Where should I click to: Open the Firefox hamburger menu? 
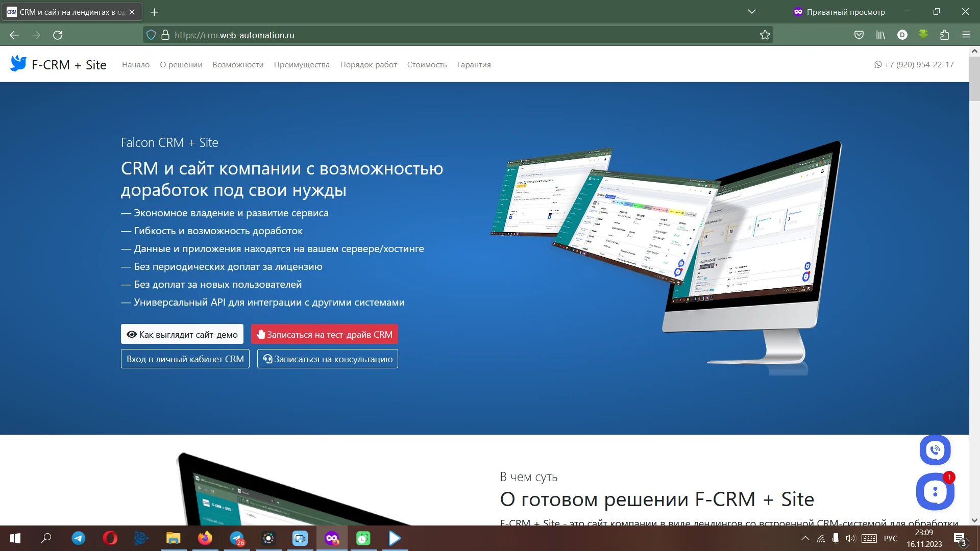coord(966,35)
